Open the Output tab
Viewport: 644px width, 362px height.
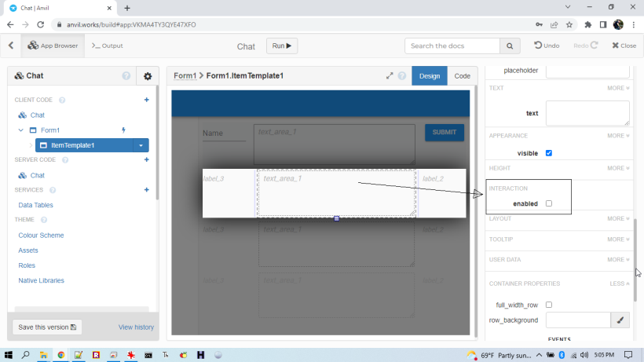coord(108,46)
